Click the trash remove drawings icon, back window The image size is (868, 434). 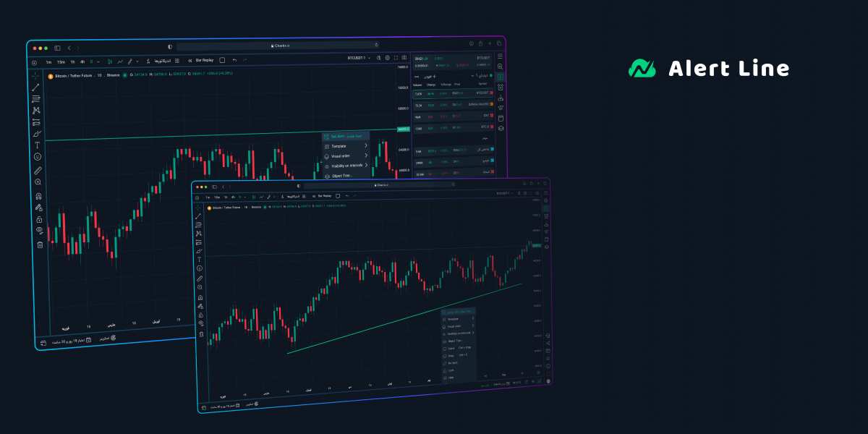coord(41,244)
